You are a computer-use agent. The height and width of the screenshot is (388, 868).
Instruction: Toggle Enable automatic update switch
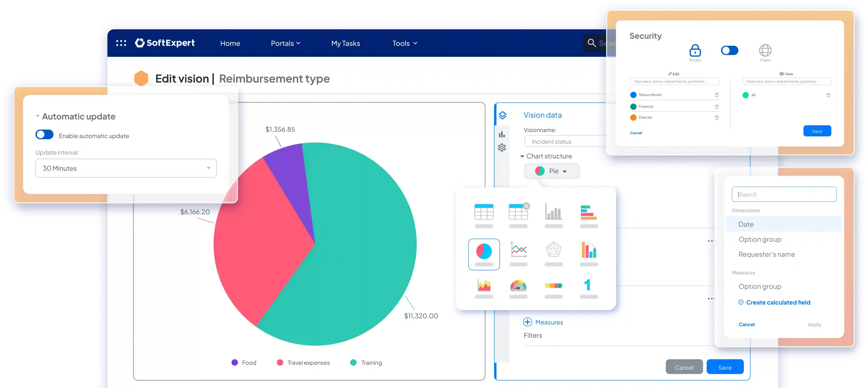point(44,135)
